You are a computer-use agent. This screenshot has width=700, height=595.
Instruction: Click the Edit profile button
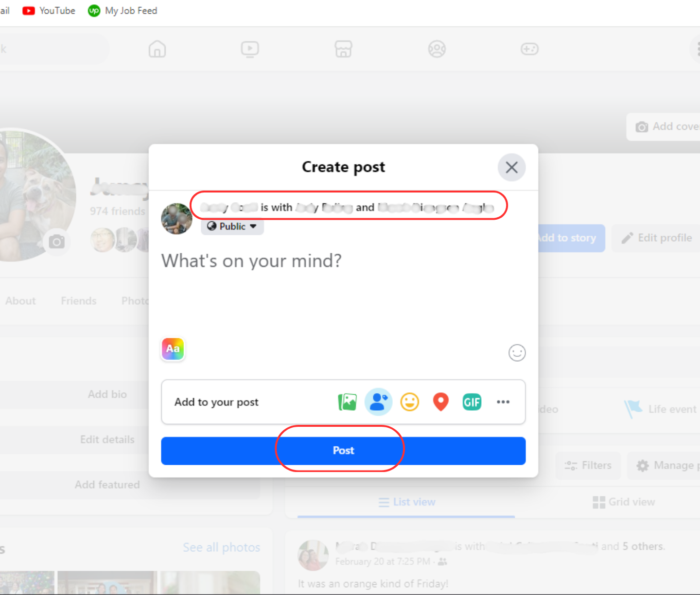[x=656, y=238]
